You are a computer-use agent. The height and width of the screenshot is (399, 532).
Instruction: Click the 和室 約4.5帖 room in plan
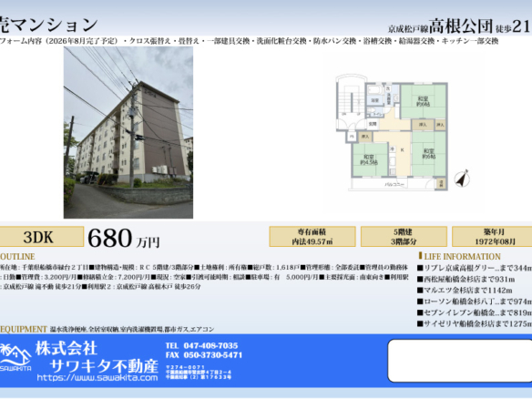coord(369,159)
